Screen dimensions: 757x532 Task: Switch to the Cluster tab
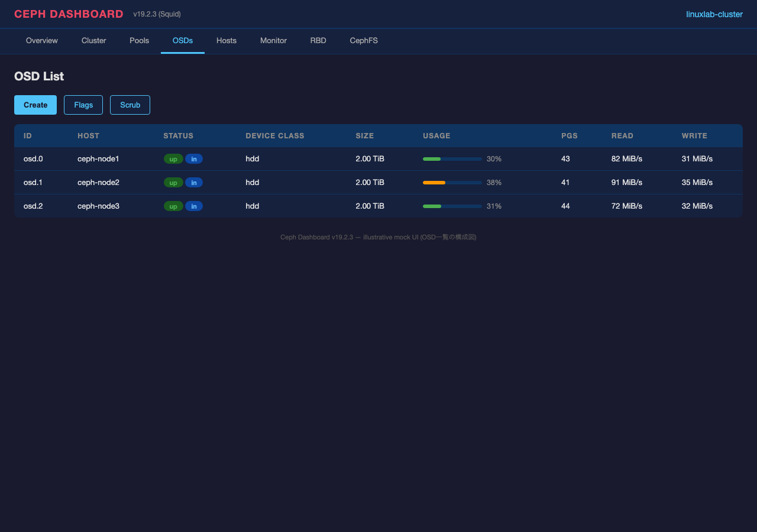(94, 41)
